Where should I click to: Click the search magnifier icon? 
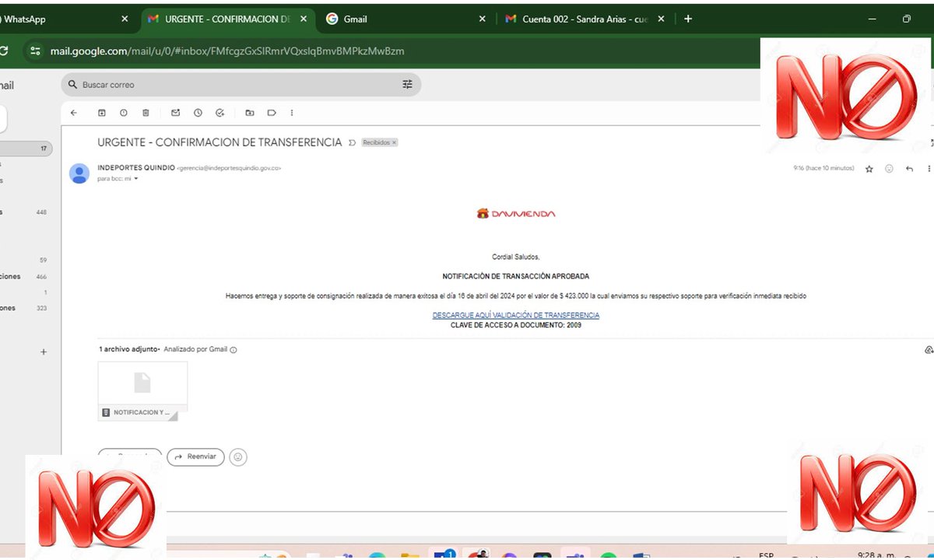click(x=73, y=85)
